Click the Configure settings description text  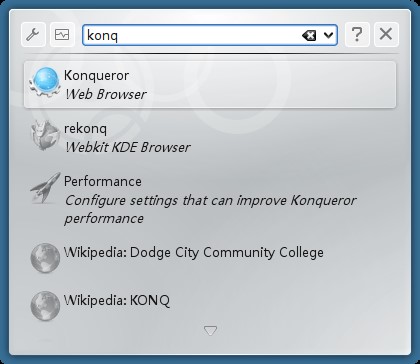(x=210, y=209)
